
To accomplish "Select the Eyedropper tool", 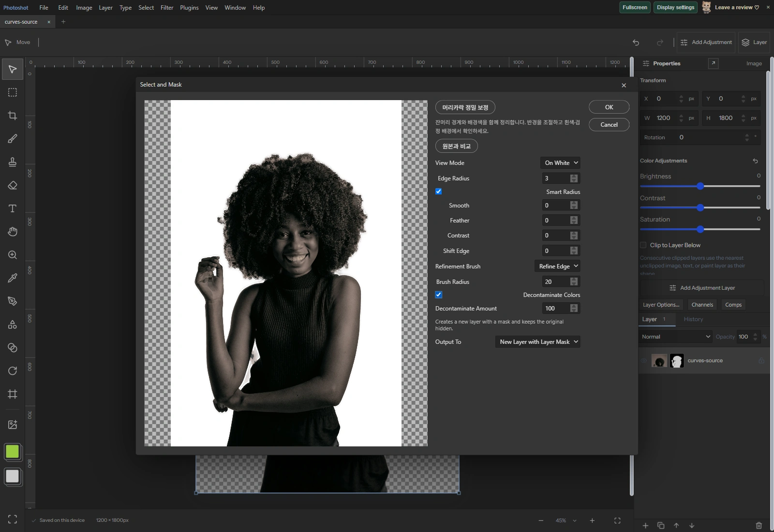I will (x=13, y=278).
